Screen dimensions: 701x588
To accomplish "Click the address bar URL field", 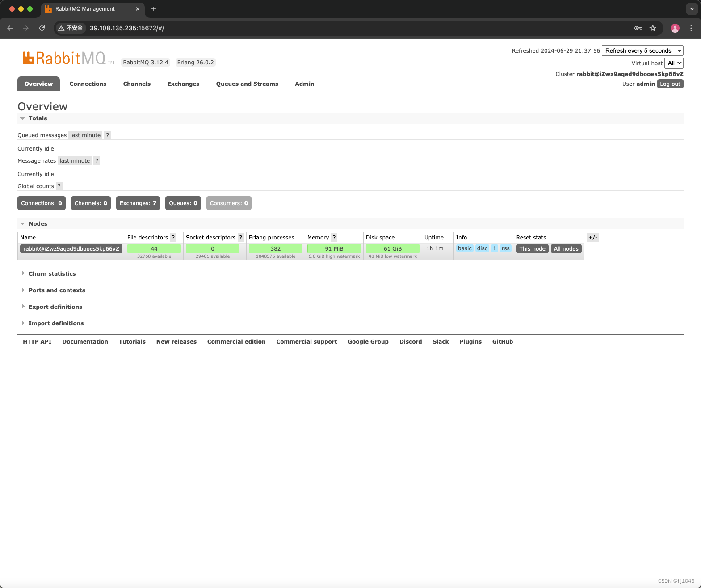I will point(357,28).
